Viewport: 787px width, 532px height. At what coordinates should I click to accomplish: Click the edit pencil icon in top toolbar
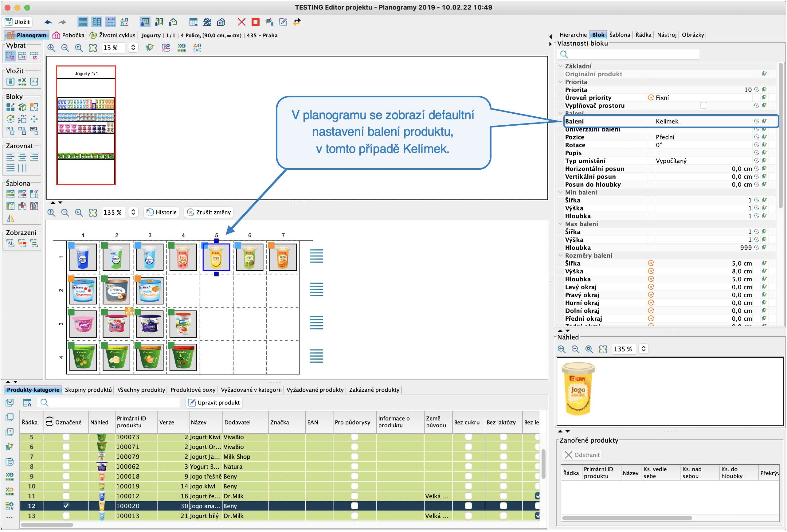pos(283,22)
